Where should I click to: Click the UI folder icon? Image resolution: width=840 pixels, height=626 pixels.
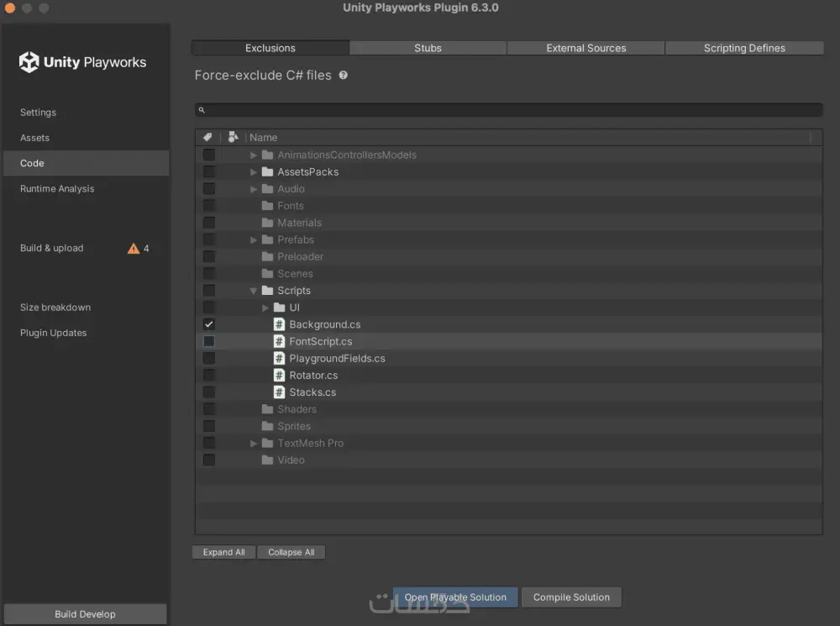pos(279,307)
